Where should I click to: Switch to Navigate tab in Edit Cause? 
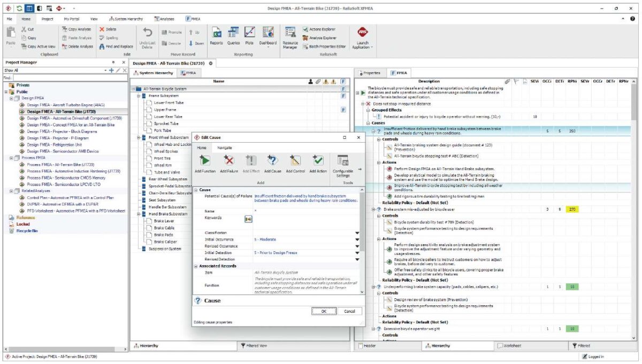pyautogui.click(x=225, y=147)
